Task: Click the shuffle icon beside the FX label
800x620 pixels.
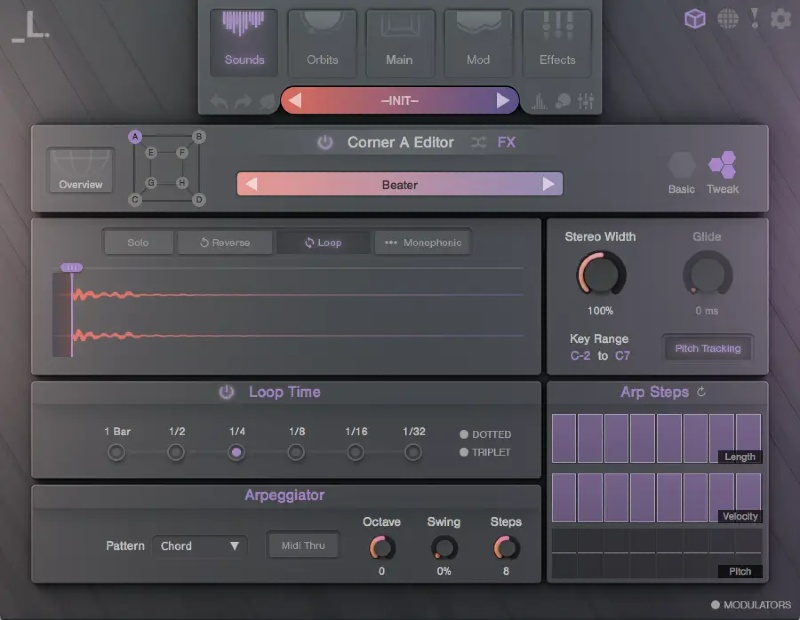Action: click(478, 143)
